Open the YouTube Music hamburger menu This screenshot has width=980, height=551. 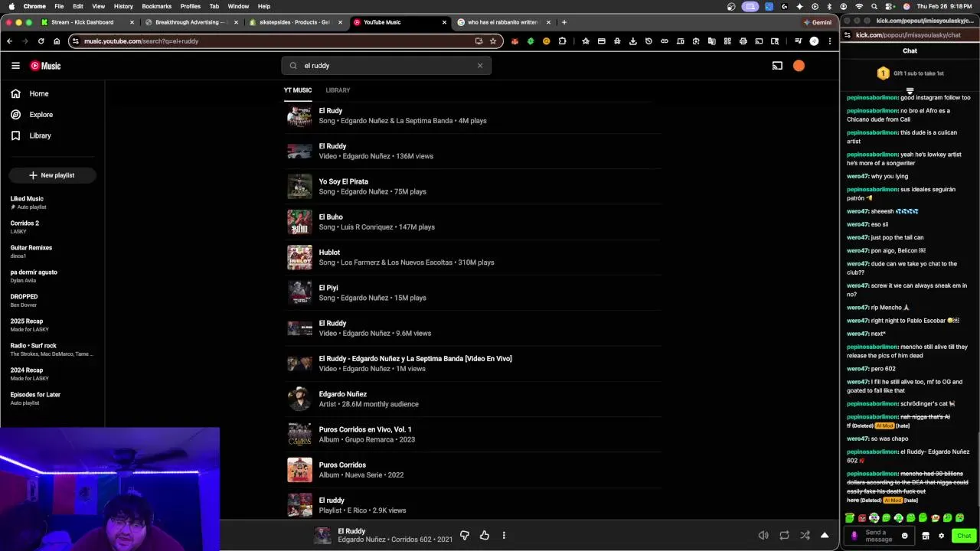[x=15, y=66]
